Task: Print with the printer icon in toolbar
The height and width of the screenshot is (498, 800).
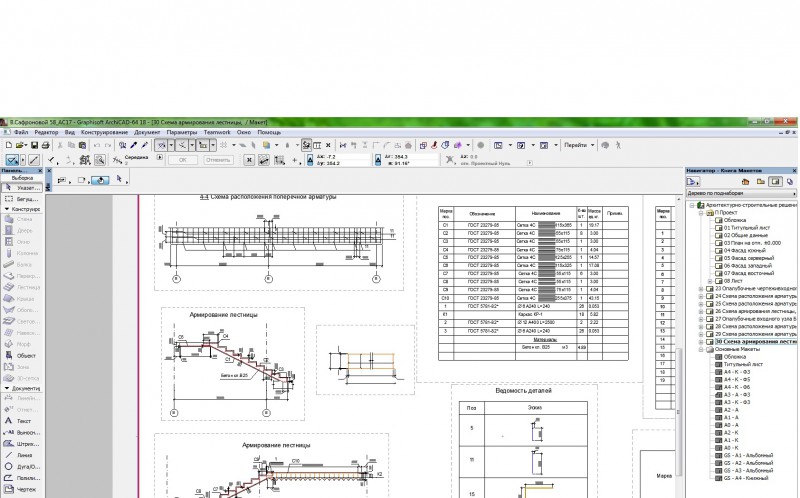Action: (x=45, y=145)
